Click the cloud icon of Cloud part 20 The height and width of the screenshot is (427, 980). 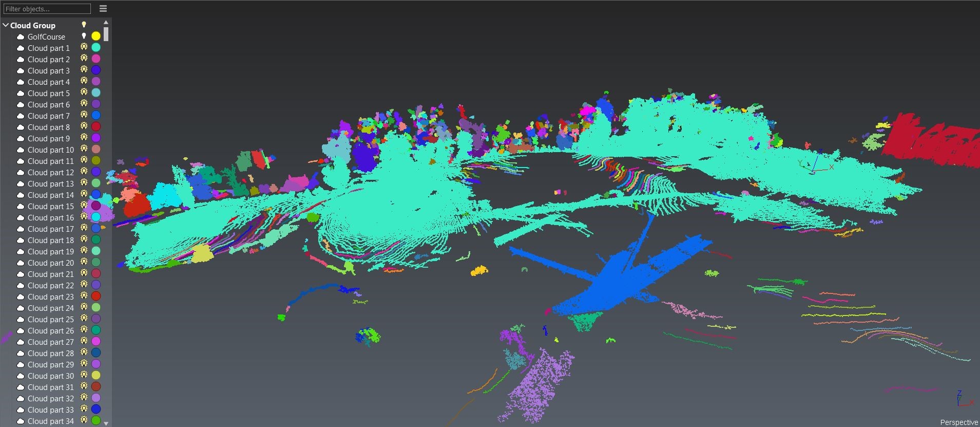pyautogui.click(x=21, y=263)
